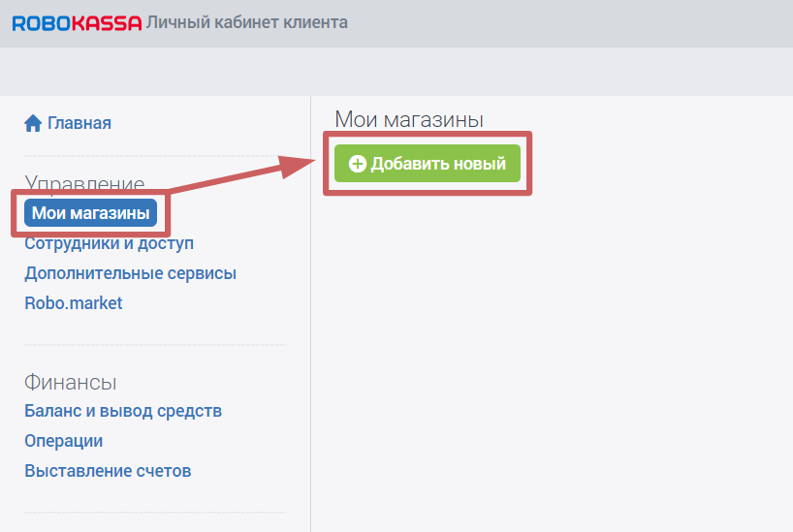Viewport: 793px width, 532px height.
Task: Click the Мои магазины page title
Action: (408, 120)
